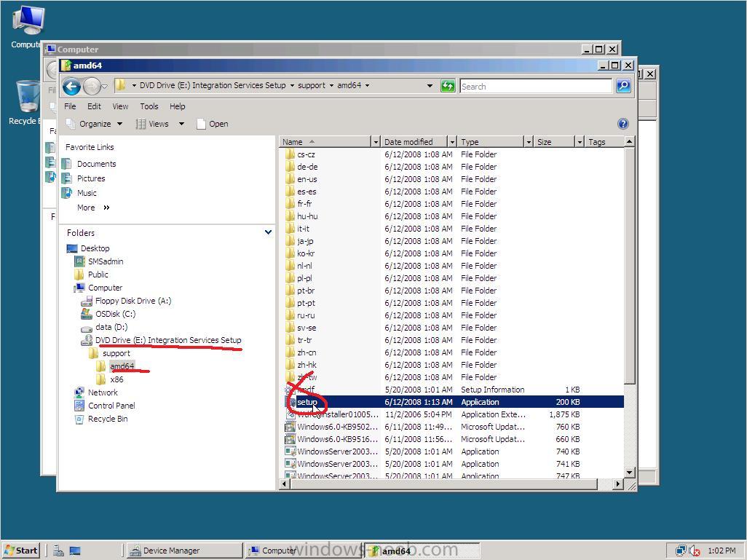This screenshot has width=747, height=560.
Task: Click the Forward navigation arrow
Action: [92, 86]
